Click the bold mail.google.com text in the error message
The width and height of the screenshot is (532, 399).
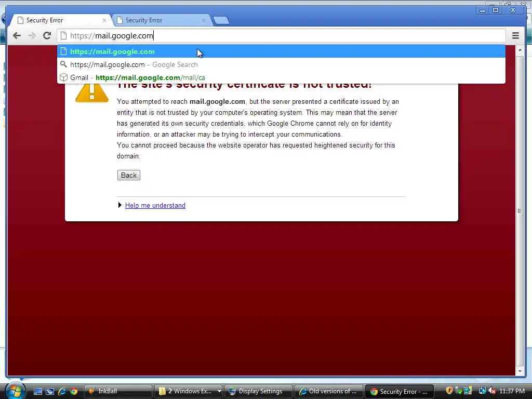click(x=217, y=101)
